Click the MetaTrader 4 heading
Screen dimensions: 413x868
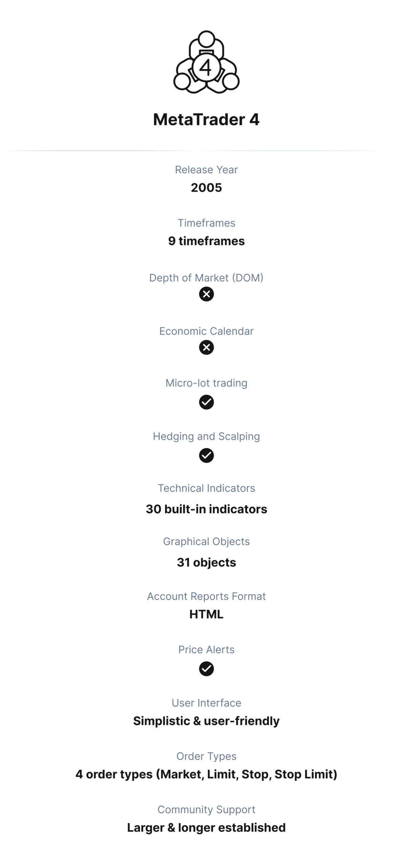coord(206,120)
